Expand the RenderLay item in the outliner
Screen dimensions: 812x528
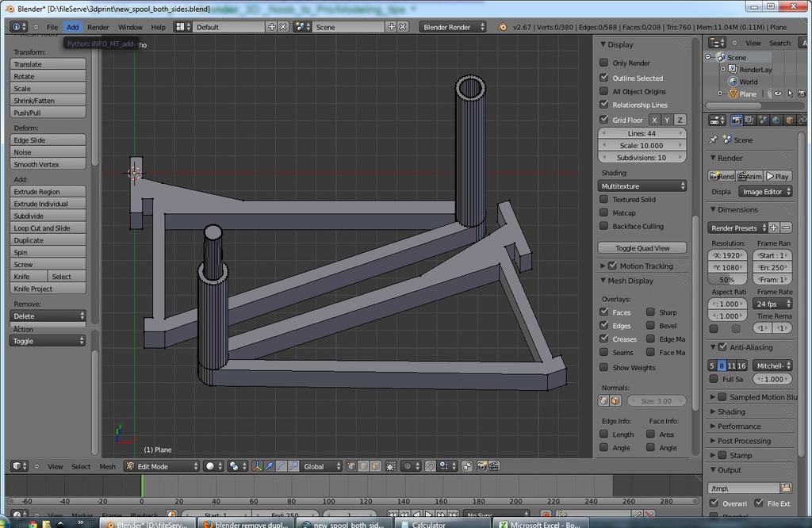(x=722, y=69)
